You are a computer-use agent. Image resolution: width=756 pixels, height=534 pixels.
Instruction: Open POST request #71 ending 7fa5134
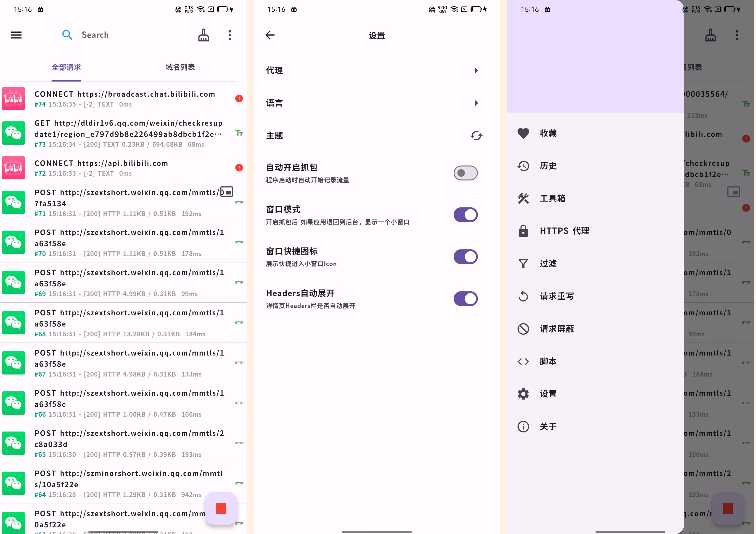[x=124, y=203]
